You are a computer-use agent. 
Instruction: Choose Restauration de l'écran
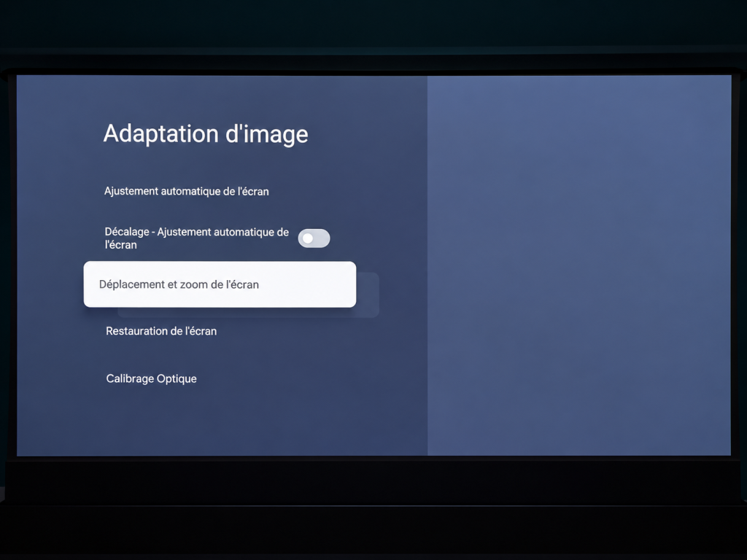point(161,331)
